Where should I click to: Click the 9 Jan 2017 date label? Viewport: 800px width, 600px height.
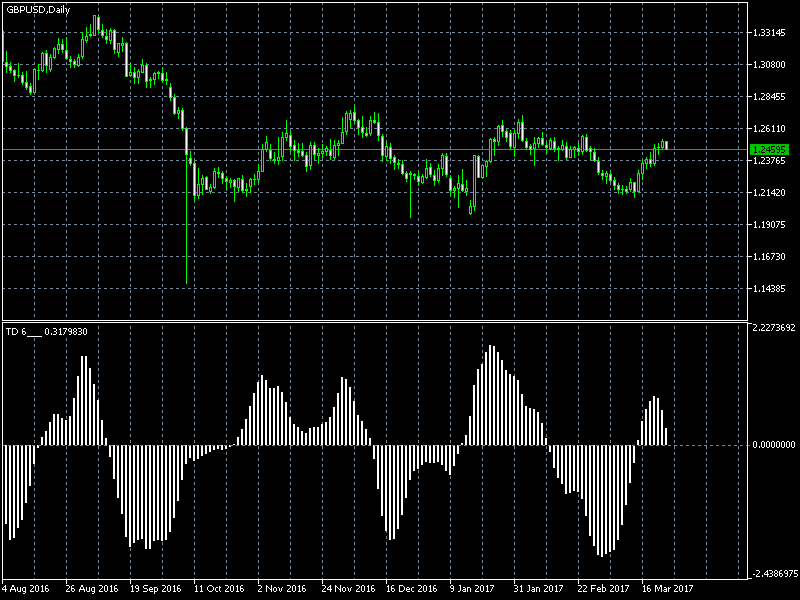pos(472,589)
